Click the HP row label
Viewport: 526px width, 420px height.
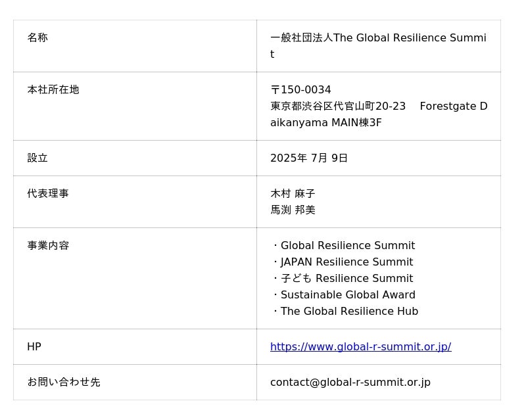(x=34, y=346)
